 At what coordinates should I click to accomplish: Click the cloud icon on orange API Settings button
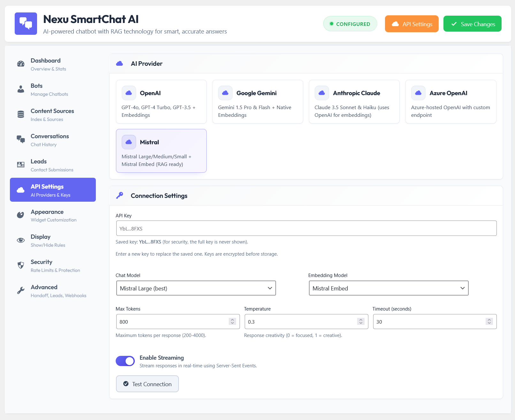tap(395, 24)
